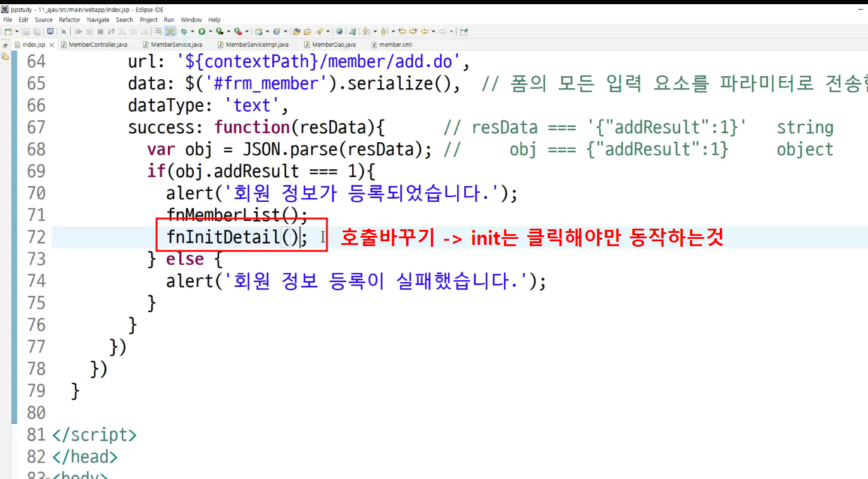Open the Edit menu
Screen dimensions: 868x479
[x=23, y=20]
